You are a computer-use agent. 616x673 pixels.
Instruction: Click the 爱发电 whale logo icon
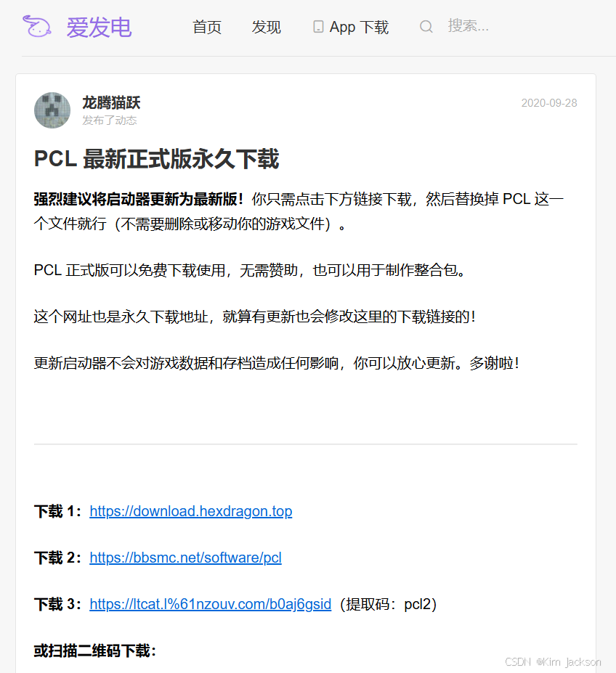pyautogui.click(x=37, y=26)
